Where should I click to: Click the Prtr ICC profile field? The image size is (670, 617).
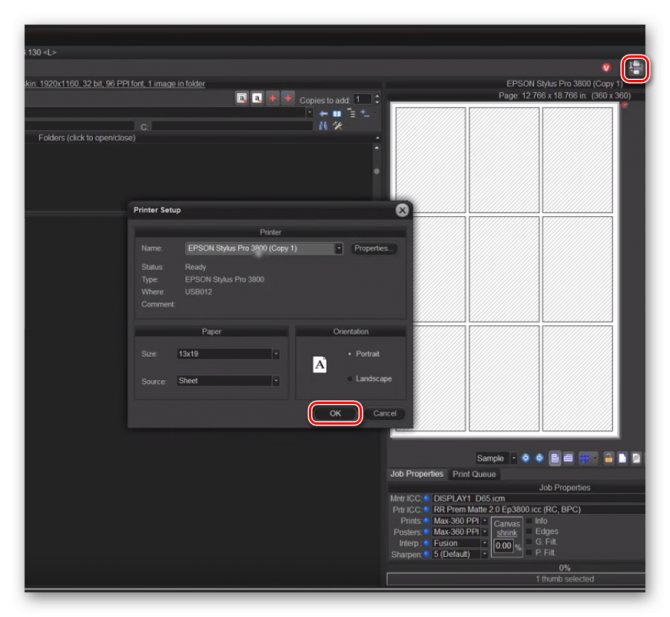538,509
